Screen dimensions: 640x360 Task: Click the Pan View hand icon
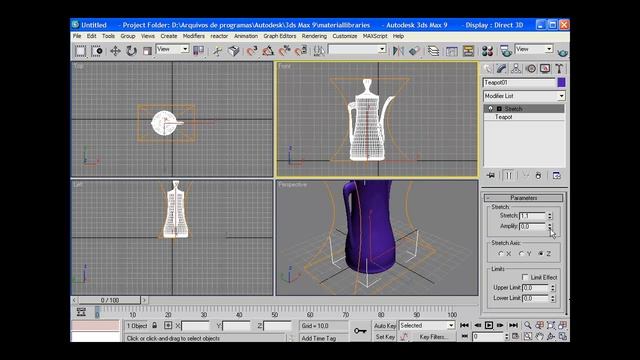(539, 337)
